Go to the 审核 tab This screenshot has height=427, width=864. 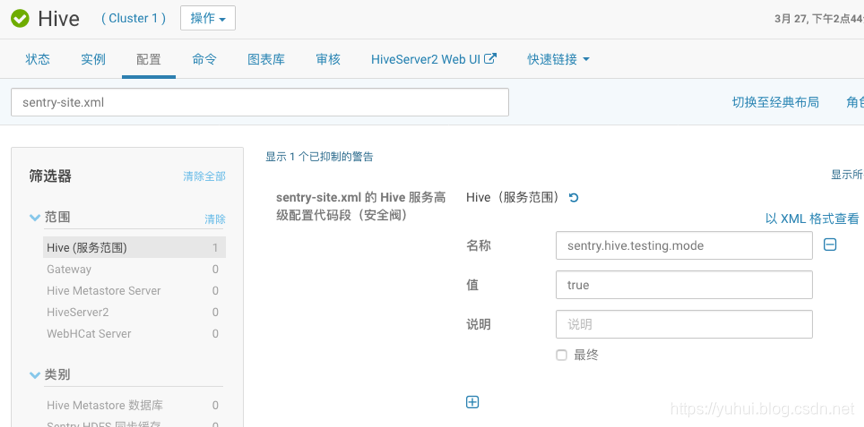328,59
